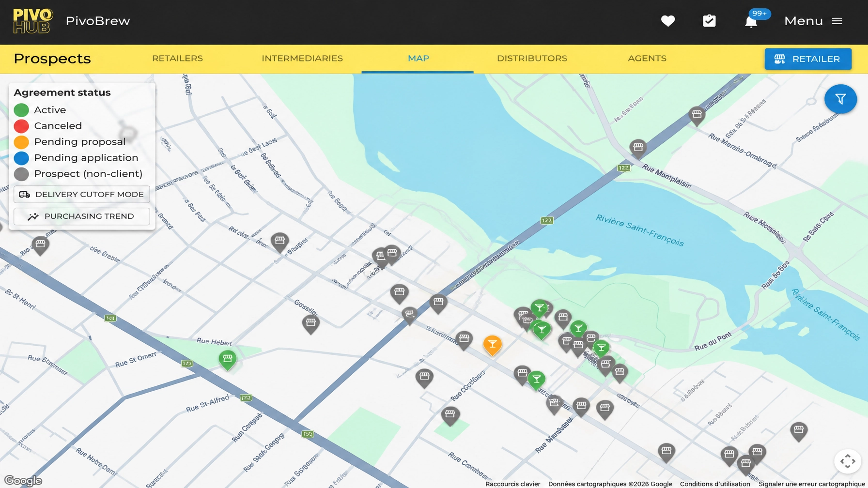Click the PivoHub logo
The height and width of the screenshot is (488, 868).
pyautogui.click(x=33, y=21)
